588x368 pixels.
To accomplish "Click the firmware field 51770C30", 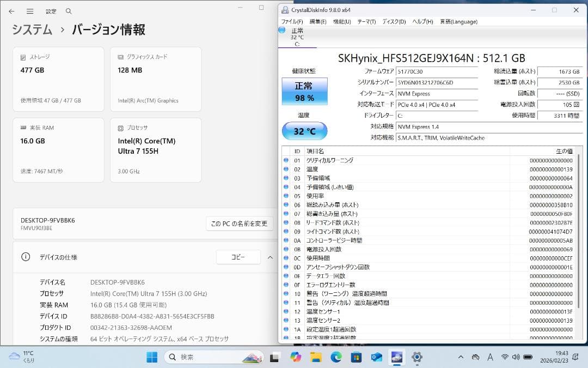I will tap(437, 71).
